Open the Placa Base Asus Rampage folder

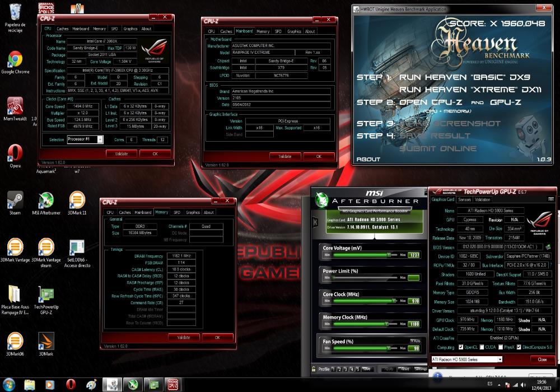15,300
